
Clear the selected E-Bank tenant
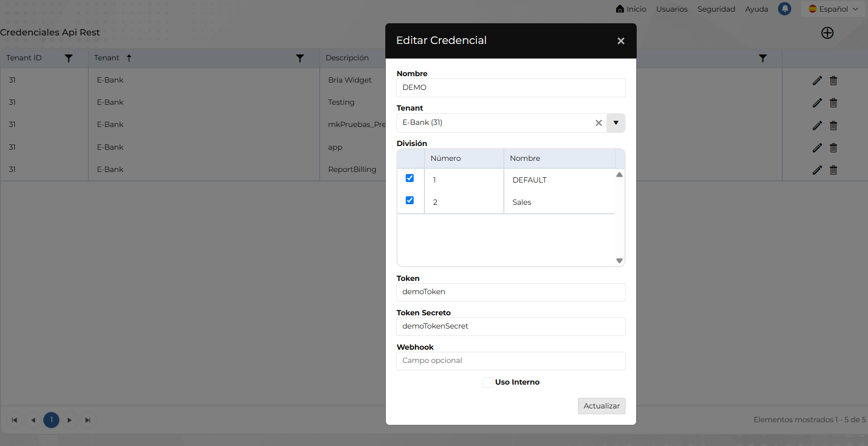(599, 123)
